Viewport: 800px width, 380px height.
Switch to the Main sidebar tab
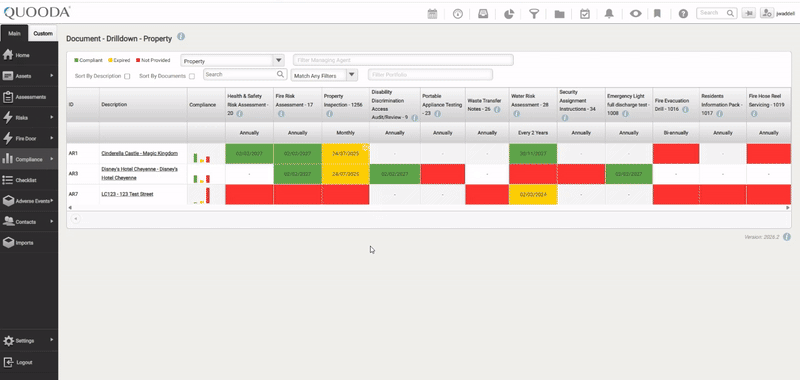click(x=14, y=33)
